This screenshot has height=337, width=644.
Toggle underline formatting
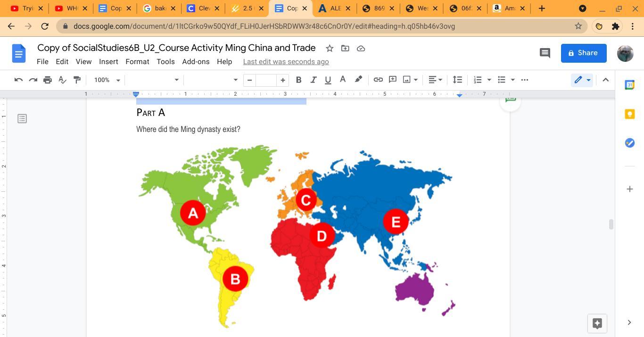point(328,80)
